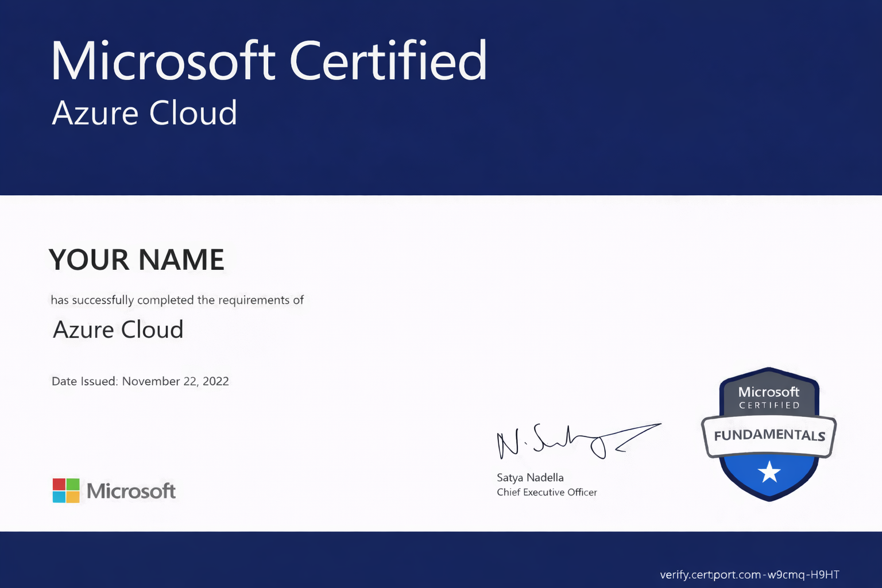Click the Date Issued November 22, 2022 text

(140, 381)
